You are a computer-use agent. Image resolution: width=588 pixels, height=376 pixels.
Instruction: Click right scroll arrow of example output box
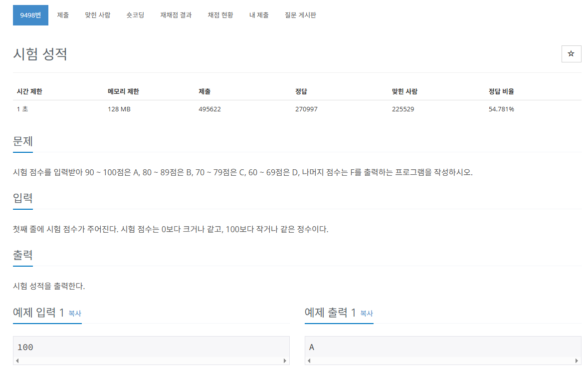click(x=577, y=361)
